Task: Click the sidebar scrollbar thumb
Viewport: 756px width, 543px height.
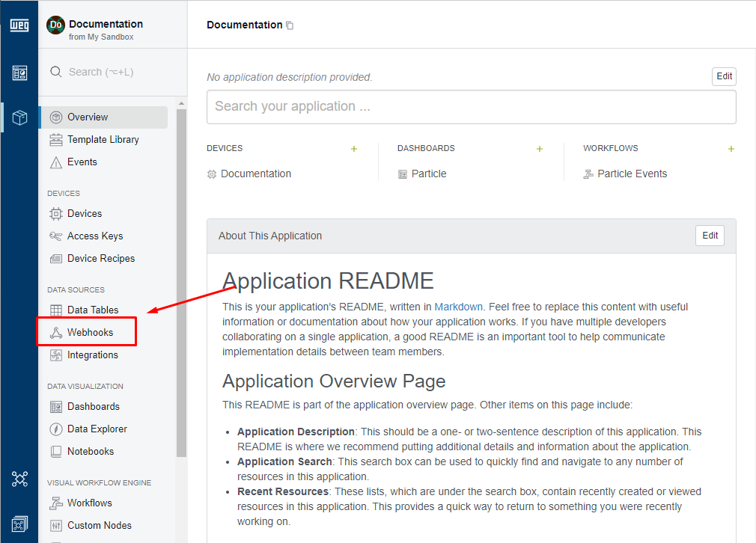Action: point(181,282)
